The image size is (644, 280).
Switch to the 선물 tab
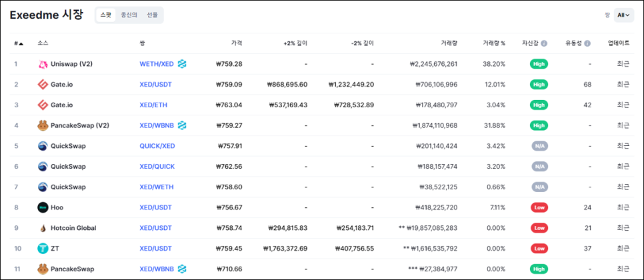click(x=152, y=15)
